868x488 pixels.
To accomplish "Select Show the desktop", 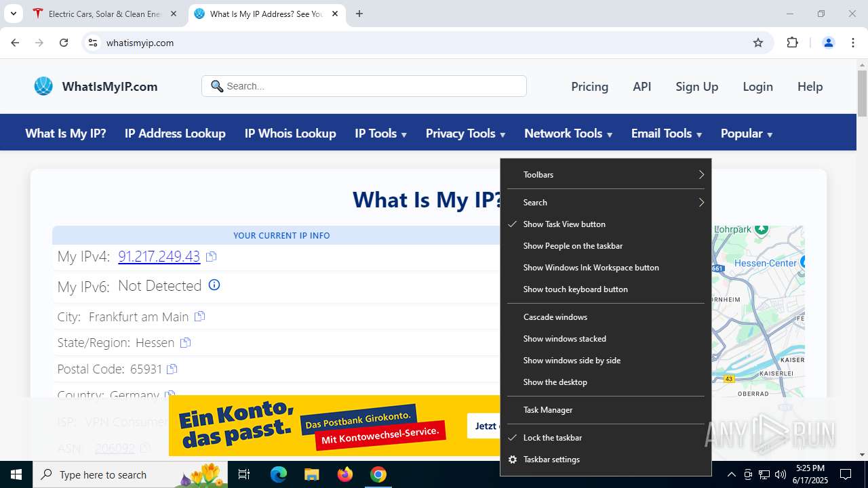I will 606,382.
